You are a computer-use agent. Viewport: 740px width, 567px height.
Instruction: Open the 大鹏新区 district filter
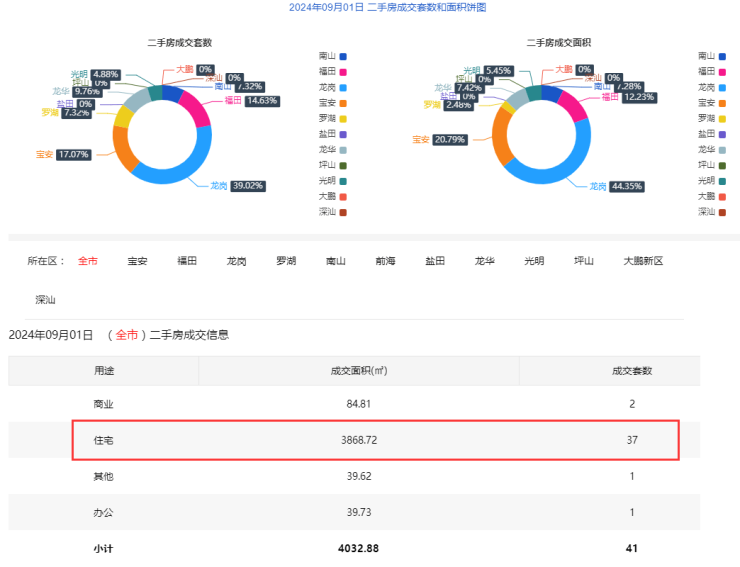(x=643, y=261)
